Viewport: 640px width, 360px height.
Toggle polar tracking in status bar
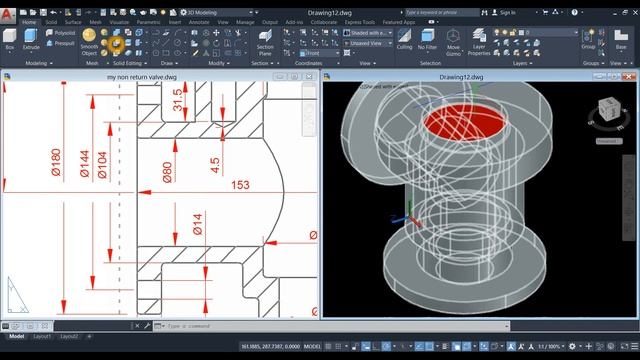coord(386,347)
